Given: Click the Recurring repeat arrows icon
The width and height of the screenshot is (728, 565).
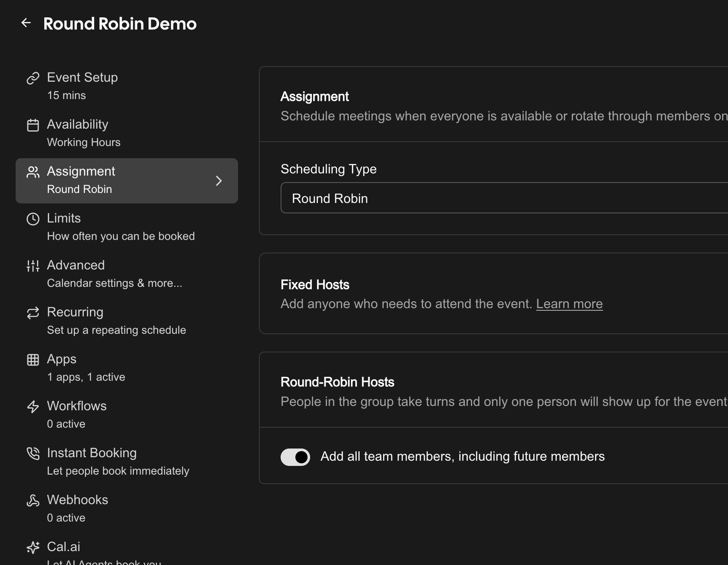Looking at the screenshot, I should tap(33, 313).
